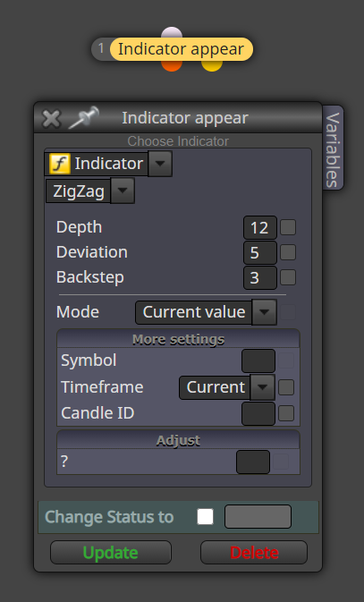Click the 'Backstep' parameter label
The height and width of the screenshot is (602, 364).
click(89, 277)
